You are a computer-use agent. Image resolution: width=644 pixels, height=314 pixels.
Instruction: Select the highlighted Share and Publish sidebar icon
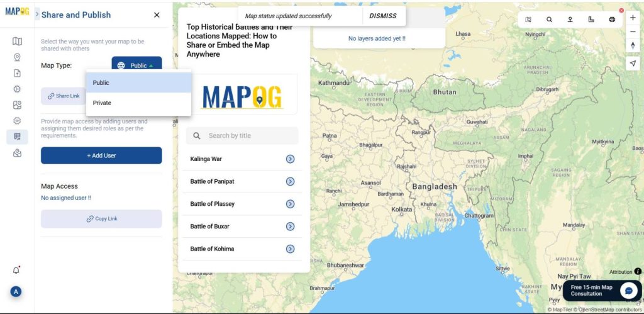[17, 137]
